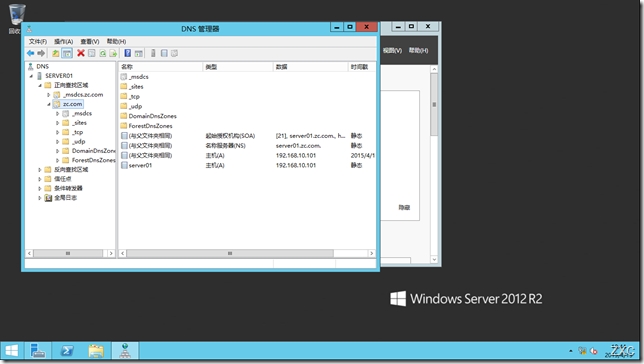Collapse the SERVER01 tree node
The width and height of the screenshot is (644, 364).
coord(31,76)
